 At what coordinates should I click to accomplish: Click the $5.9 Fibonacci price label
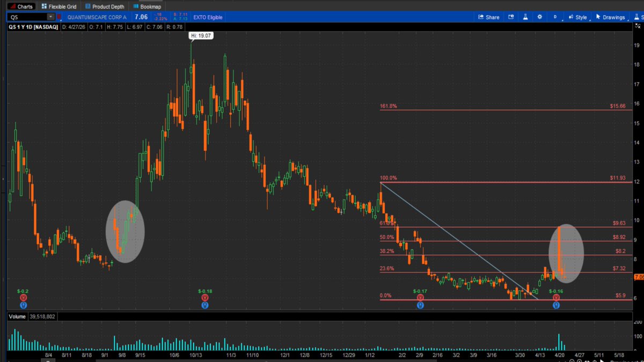pyautogui.click(x=620, y=295)
